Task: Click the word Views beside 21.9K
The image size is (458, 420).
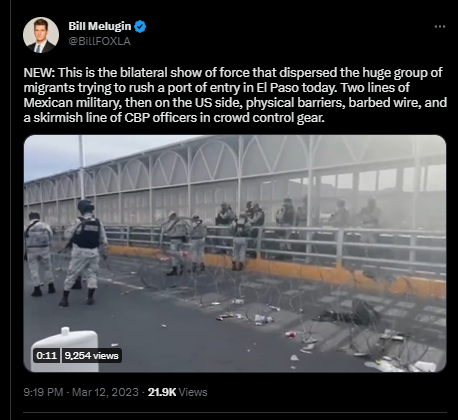Action: tap(193, 392)
